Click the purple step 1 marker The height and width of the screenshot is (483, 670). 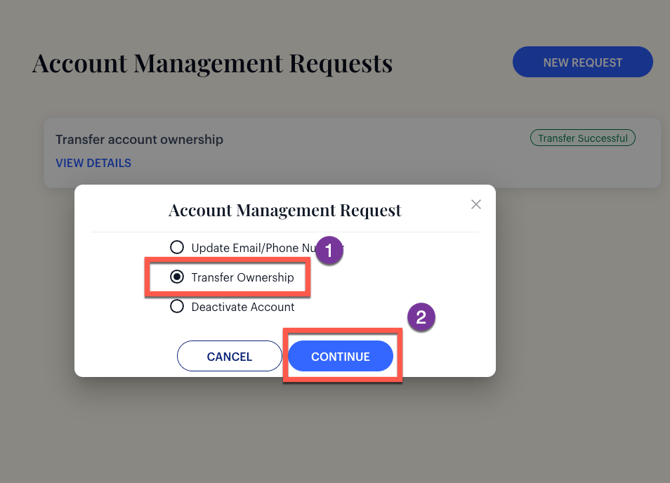[329, 250]
